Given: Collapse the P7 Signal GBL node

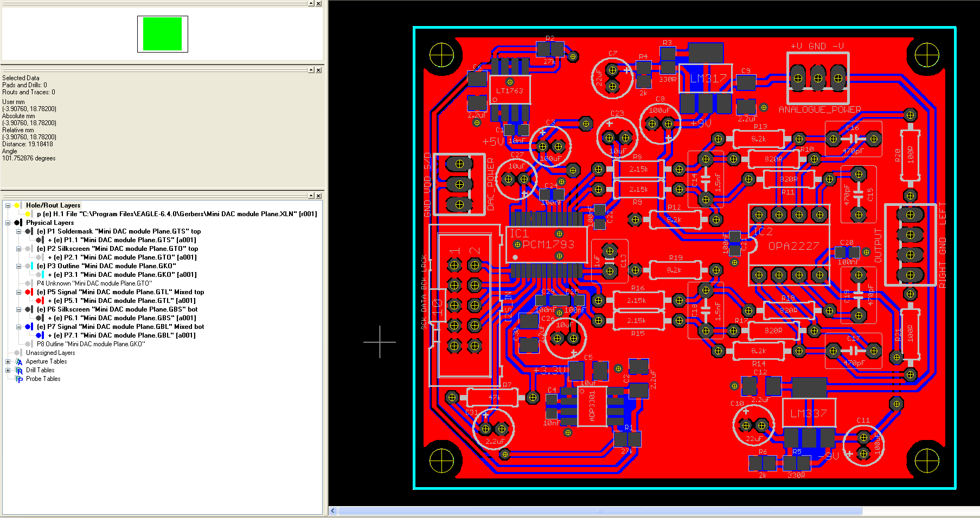Looking at the screenshot, I should click(18, 327).
